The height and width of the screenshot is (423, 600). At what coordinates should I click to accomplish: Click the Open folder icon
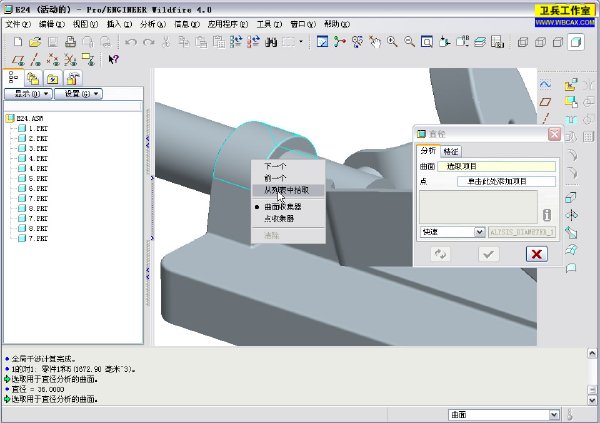pyautogui.click(x=35, y=41)
